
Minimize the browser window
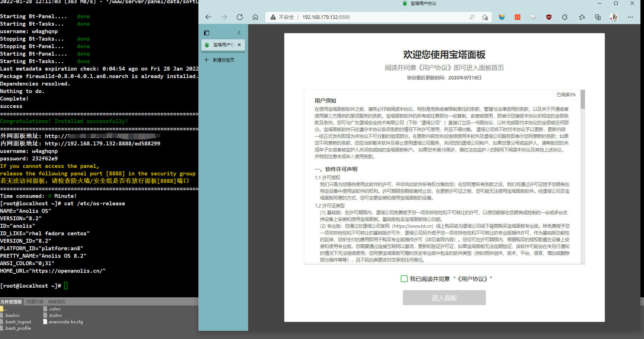pyautogui.click(x=599, y=3)
